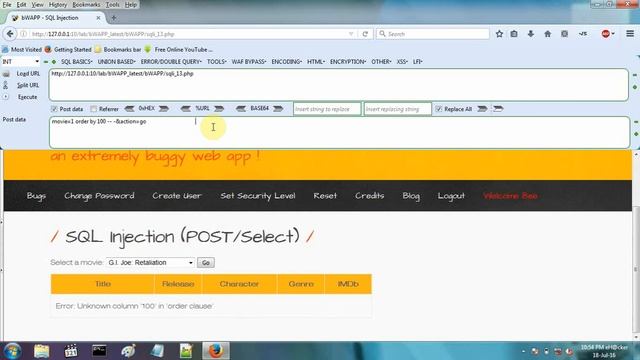
Task: Open the History menu
Action: click(58, 4)
